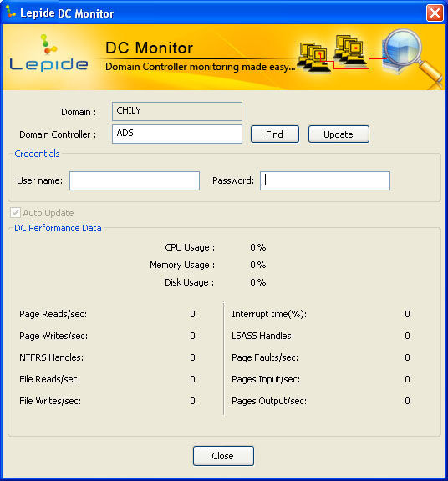Toggle the Auto Update checkbox

click(x=15, y=213)
